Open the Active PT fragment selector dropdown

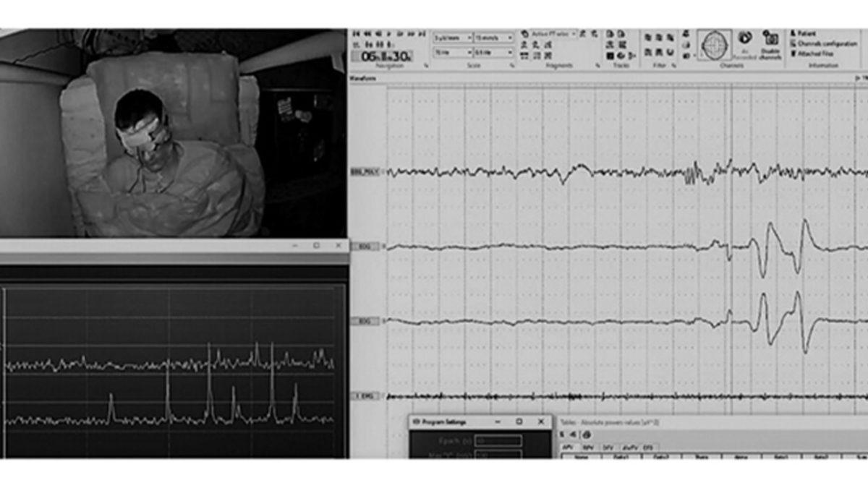tap(574, 33)
